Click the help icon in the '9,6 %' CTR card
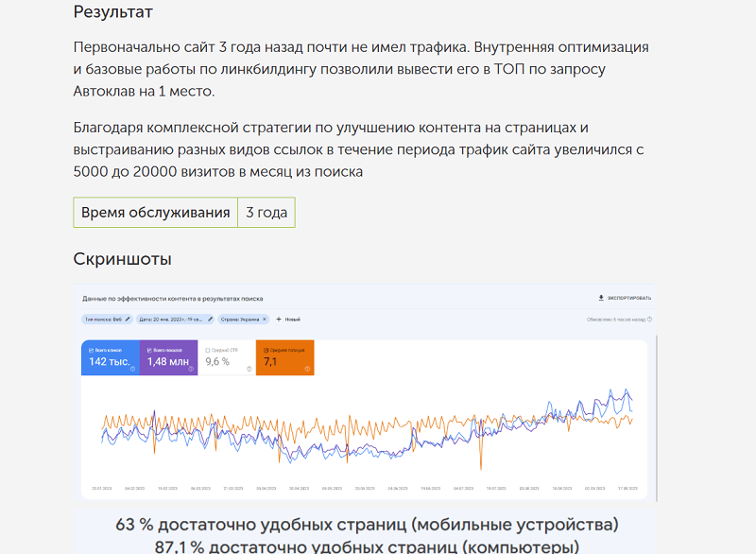Viewport: 756px width, 554px height. tap(249, 369)
